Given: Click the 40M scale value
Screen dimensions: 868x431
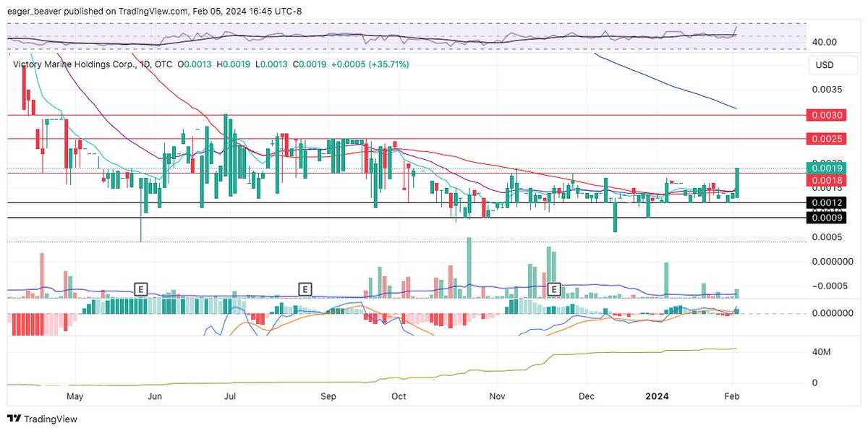Looking at the screenshot, I should (x=820, y=352).
